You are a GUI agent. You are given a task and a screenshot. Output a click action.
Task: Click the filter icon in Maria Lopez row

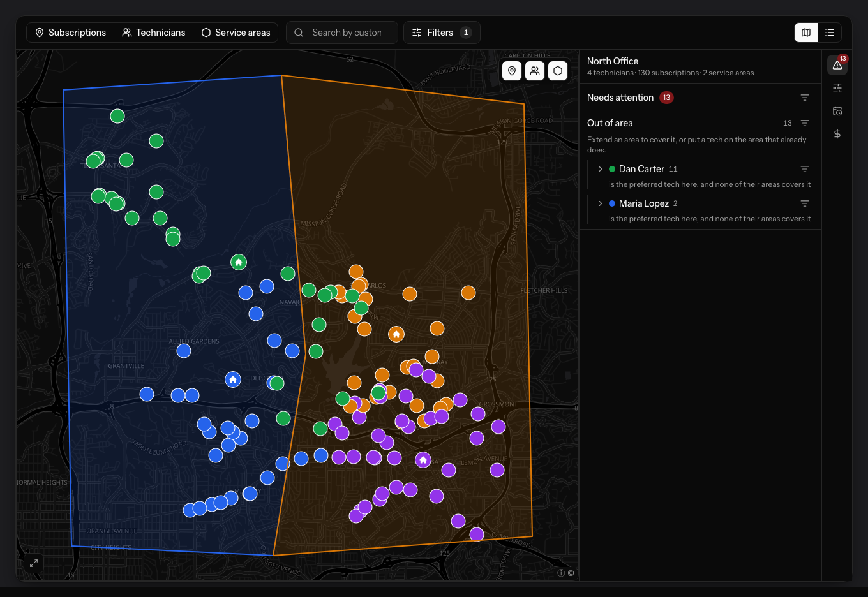(x=805, y=203)
